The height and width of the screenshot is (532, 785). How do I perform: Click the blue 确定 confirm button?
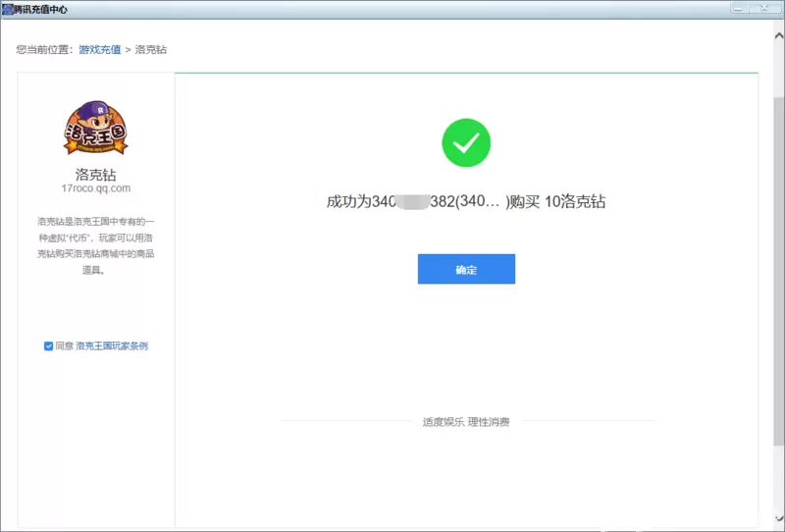click(x=466, y=269)
